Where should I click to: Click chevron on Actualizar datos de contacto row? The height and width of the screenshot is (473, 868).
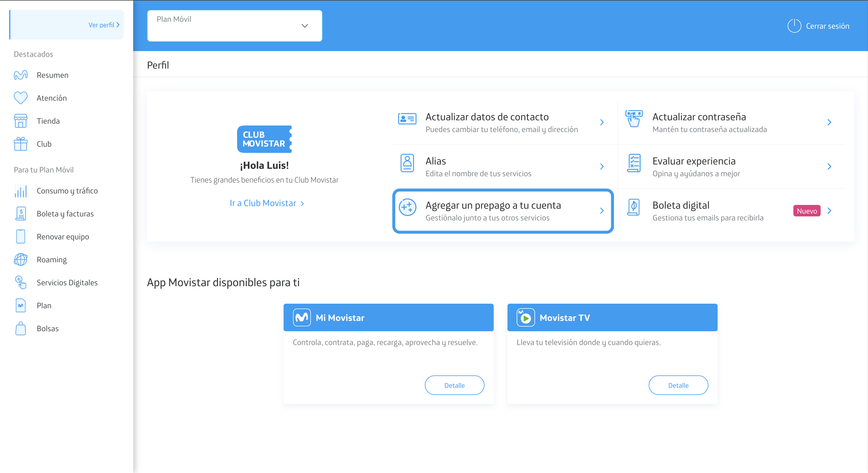pyautogui.click(x=602, y=122)
